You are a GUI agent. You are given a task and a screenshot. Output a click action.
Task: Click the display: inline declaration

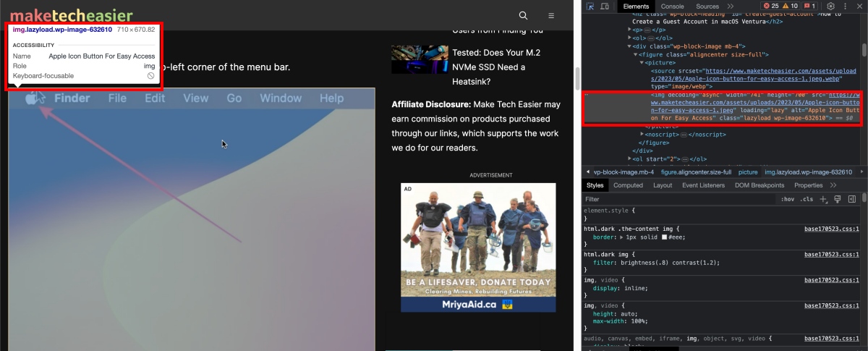coord(621,288)
